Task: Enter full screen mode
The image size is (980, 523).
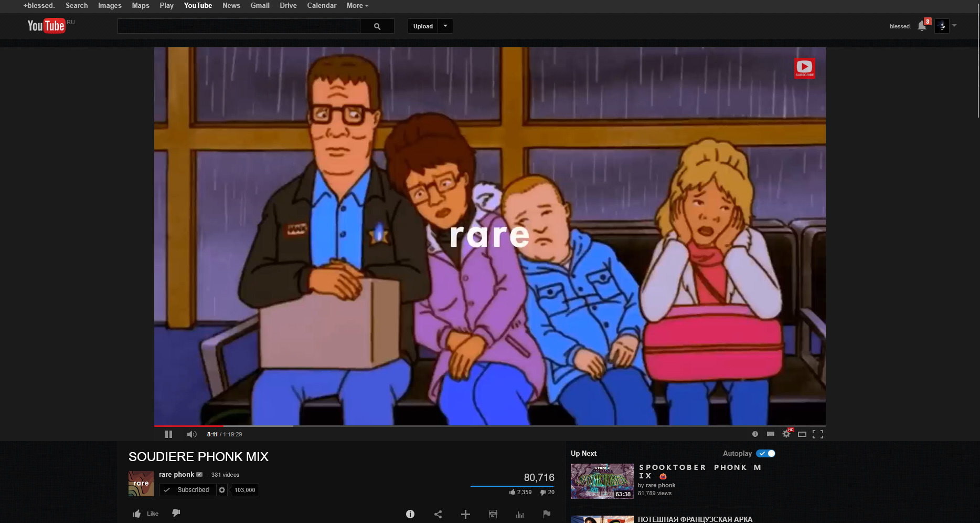Action: 818,434
